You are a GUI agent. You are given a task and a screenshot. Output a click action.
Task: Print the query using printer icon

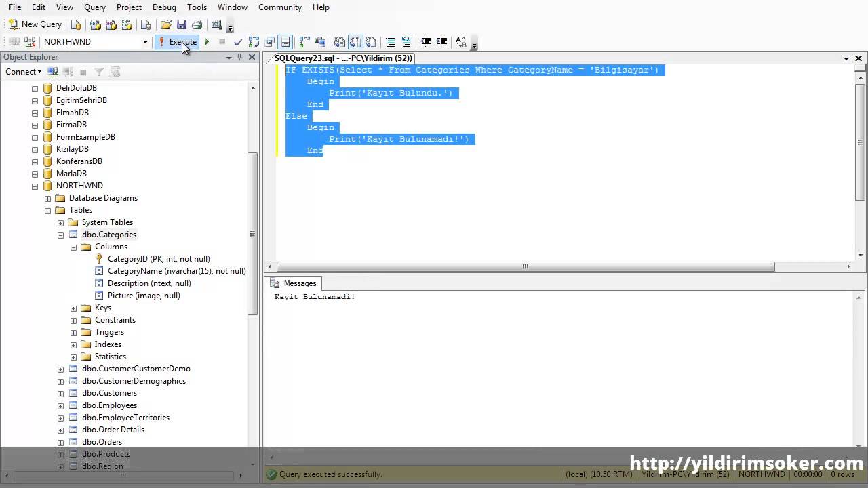point(197,24)
